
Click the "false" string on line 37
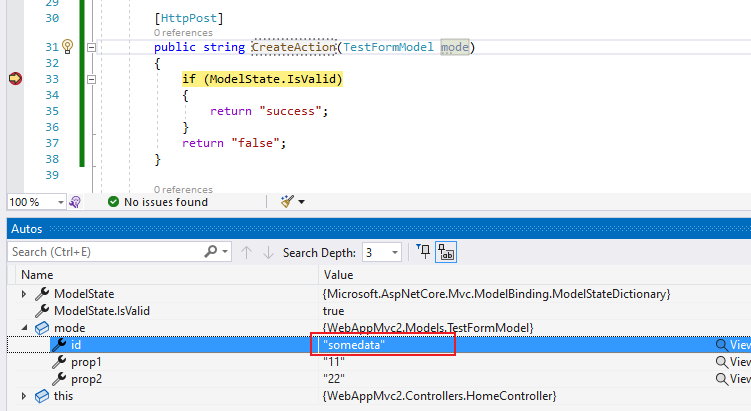coord(255,143)
